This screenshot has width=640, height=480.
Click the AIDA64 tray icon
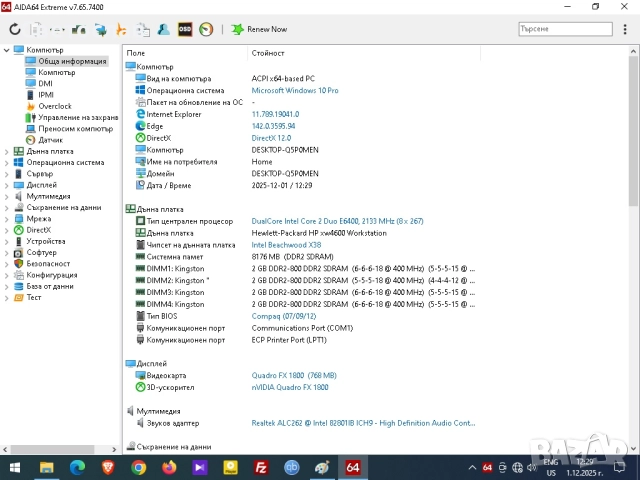(x=487, y=467)
